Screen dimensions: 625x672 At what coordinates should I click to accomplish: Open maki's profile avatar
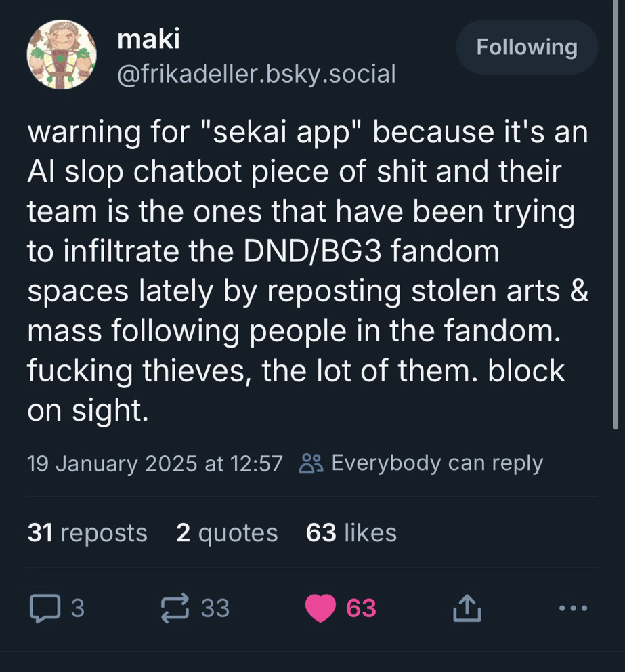click(61, 54)
